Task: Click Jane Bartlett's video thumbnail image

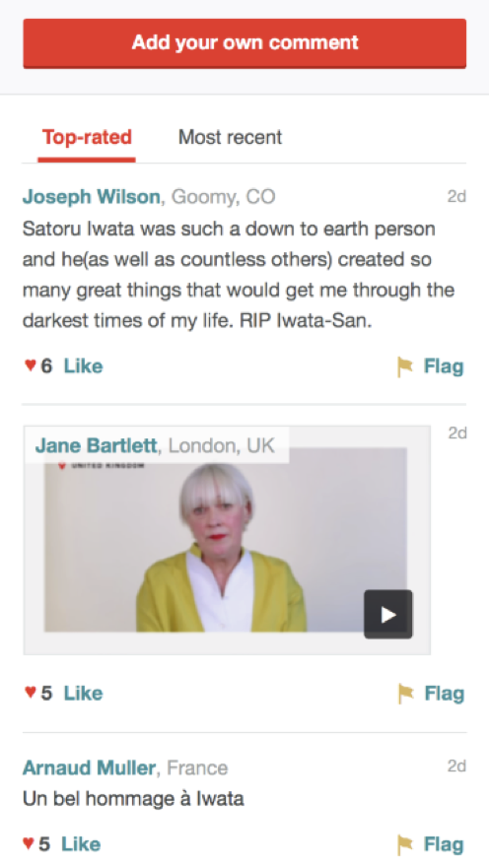Action: (x=226, y=540)
